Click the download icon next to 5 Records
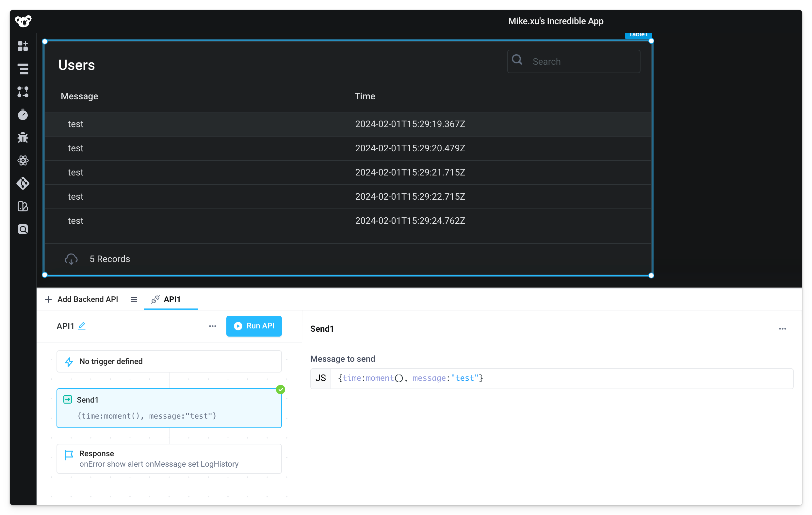Image resolution: width=812 pixels, height=515 pixels. [71, 259]
